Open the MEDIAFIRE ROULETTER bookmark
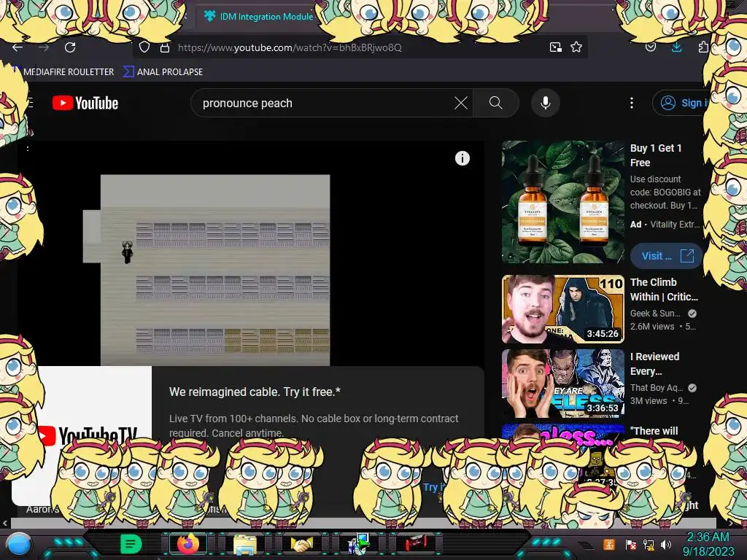The height and width of the screenshot is (560, 747). click(x=64, y=72)
